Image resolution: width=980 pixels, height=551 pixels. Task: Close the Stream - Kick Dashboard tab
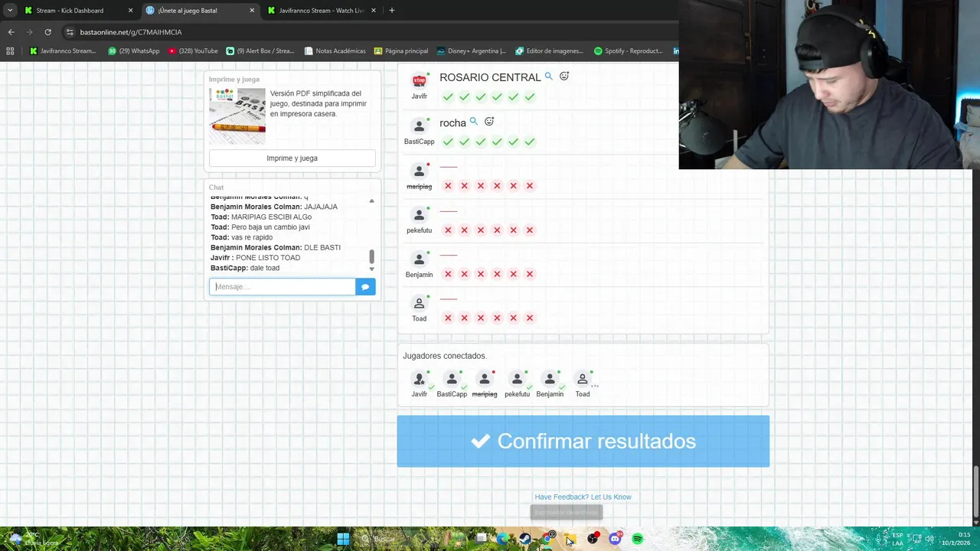point(130,11)
